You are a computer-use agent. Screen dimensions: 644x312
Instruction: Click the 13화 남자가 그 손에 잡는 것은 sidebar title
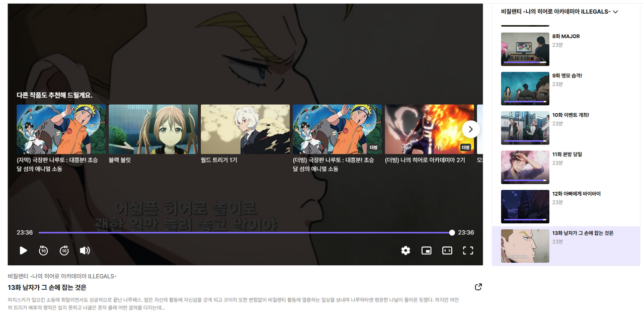click(x=583, y=233)
